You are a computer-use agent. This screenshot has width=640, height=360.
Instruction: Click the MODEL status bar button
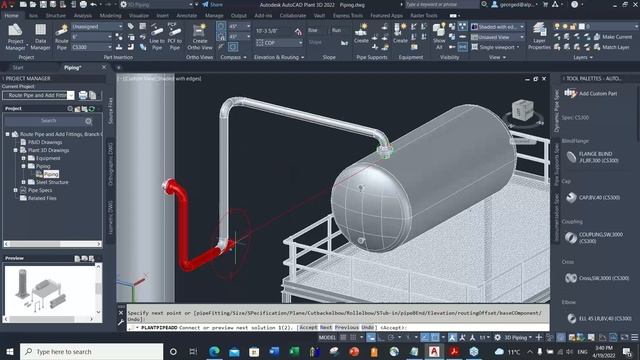(327, 338)
